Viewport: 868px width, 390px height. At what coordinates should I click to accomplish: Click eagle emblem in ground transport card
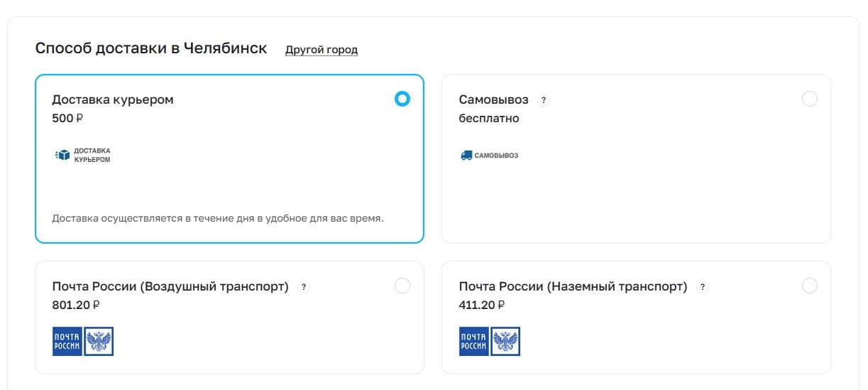[505, 341]
